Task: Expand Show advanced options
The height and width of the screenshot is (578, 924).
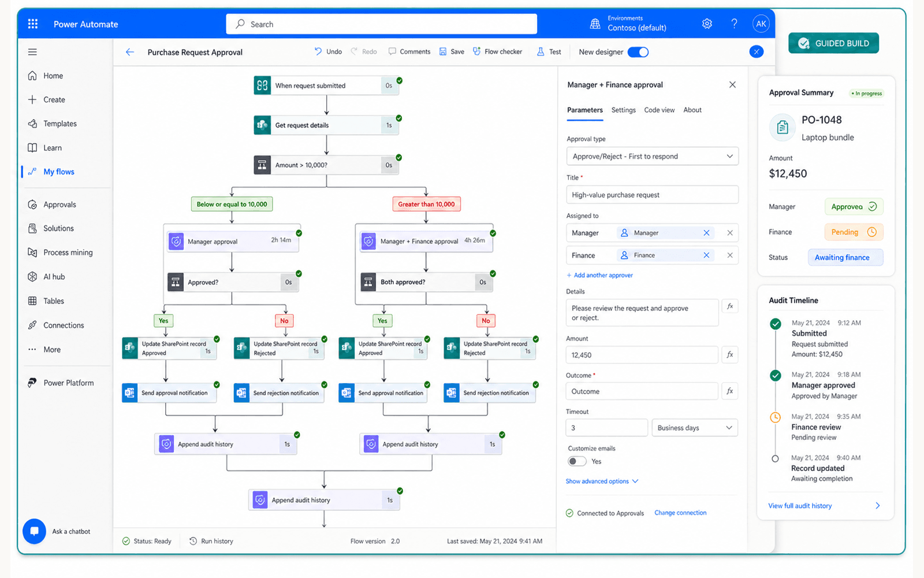Action: 602,481
